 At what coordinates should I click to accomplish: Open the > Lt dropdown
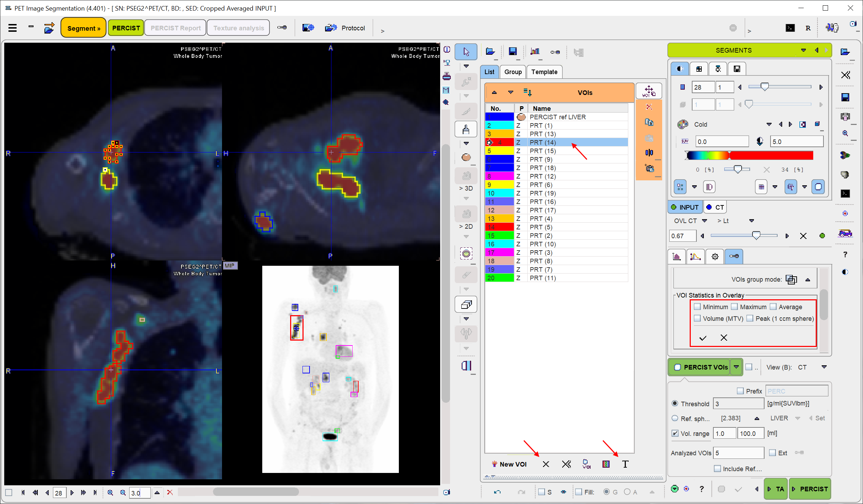click(751, 221)
